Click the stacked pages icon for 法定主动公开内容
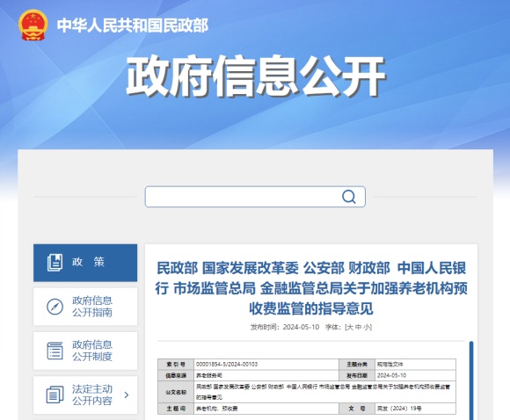Screen dimensions: 510x420 (55, 395)
